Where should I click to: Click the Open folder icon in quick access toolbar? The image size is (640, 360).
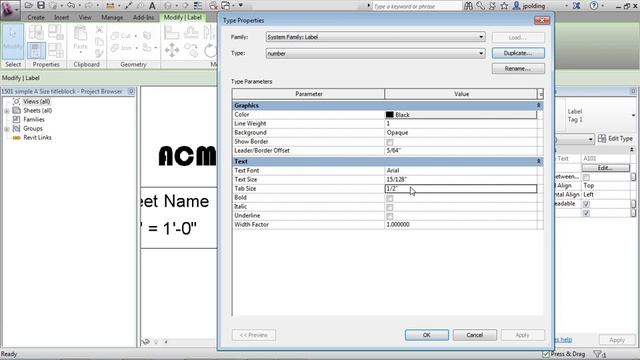[x=29, y=5]
